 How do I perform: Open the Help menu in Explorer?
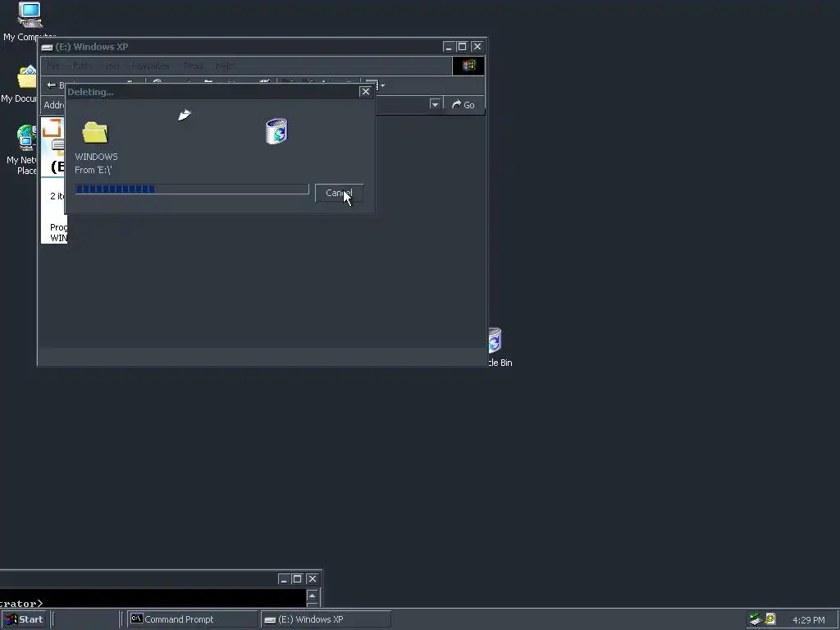[225, 66]
